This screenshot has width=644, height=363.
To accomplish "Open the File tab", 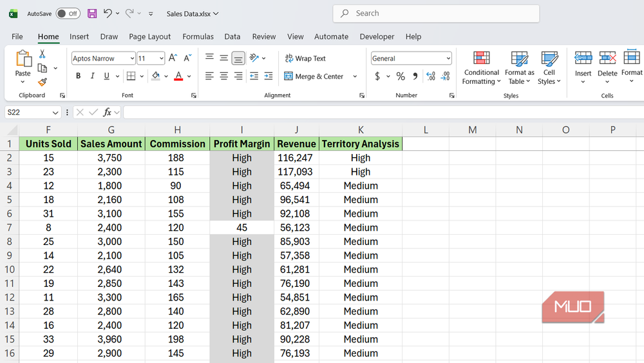I will [x=17, y=37].
